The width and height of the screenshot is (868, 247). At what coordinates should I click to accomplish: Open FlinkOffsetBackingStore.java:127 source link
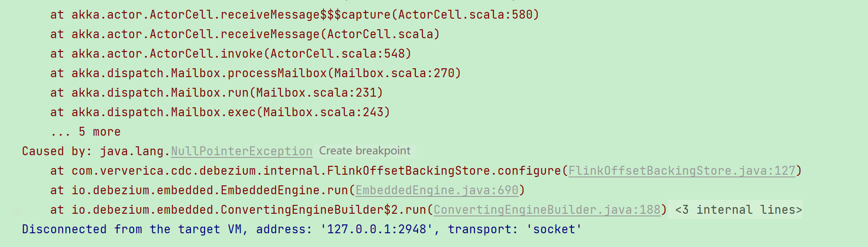click(x=682, y=171)
